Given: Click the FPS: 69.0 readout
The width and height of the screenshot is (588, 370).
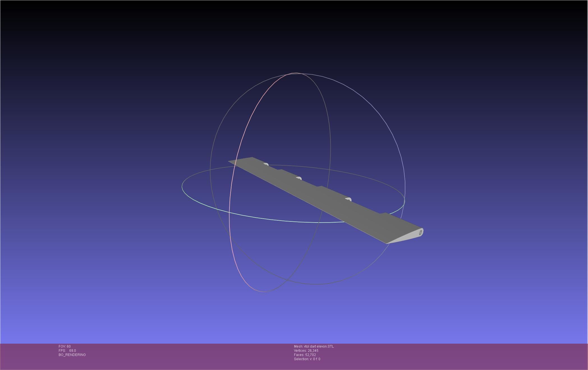Looking at the screenshot, I should point(67,351).
